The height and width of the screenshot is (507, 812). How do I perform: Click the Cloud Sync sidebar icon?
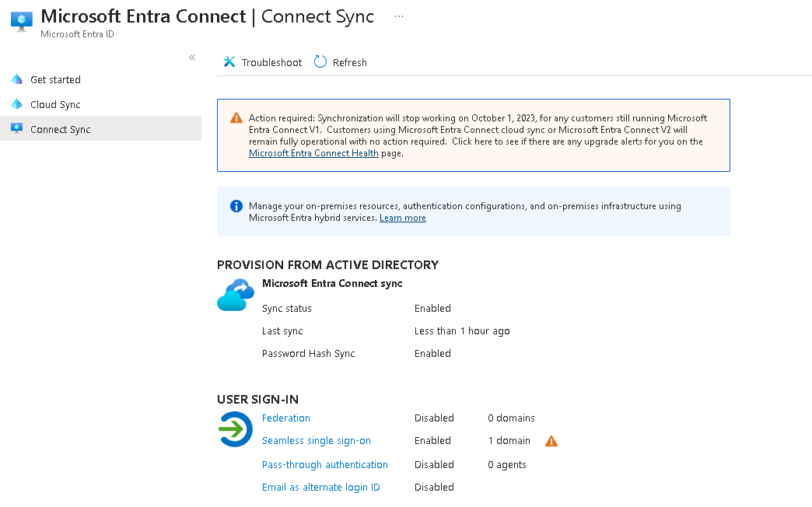(x=16, y=104)
